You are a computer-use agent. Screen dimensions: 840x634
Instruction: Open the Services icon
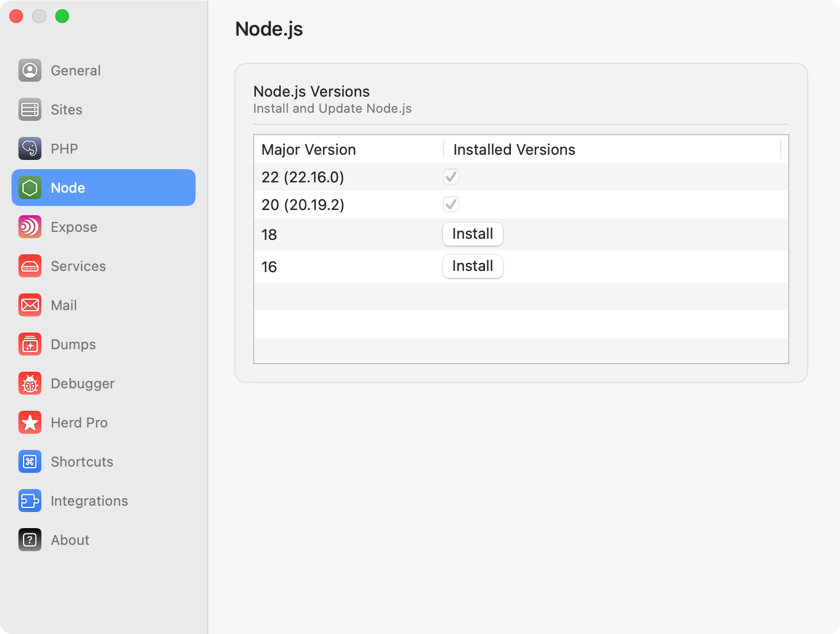[30, 266]
